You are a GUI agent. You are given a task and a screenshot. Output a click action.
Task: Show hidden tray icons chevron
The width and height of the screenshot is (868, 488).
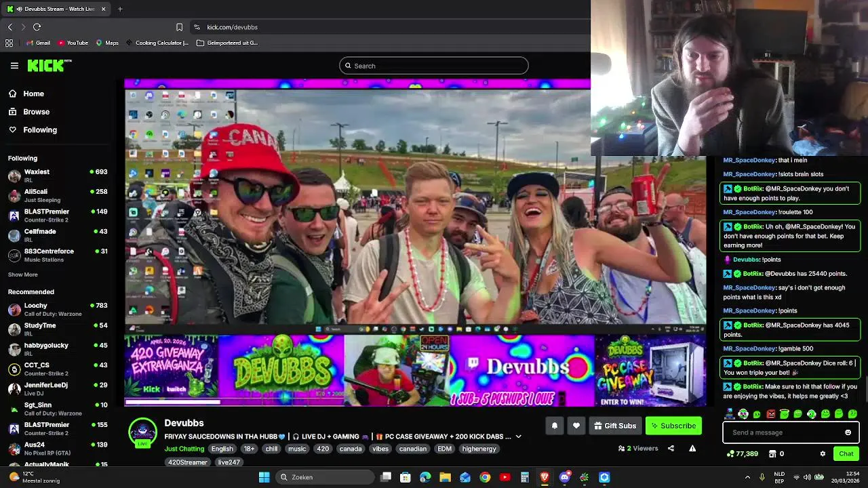(x=747, y=477)
